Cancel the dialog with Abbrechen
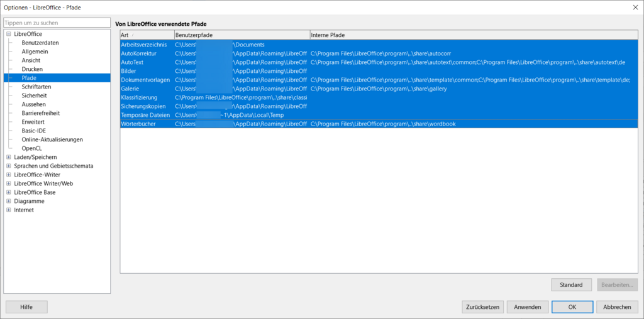This screenshot has width=644, height=319. 618,306
